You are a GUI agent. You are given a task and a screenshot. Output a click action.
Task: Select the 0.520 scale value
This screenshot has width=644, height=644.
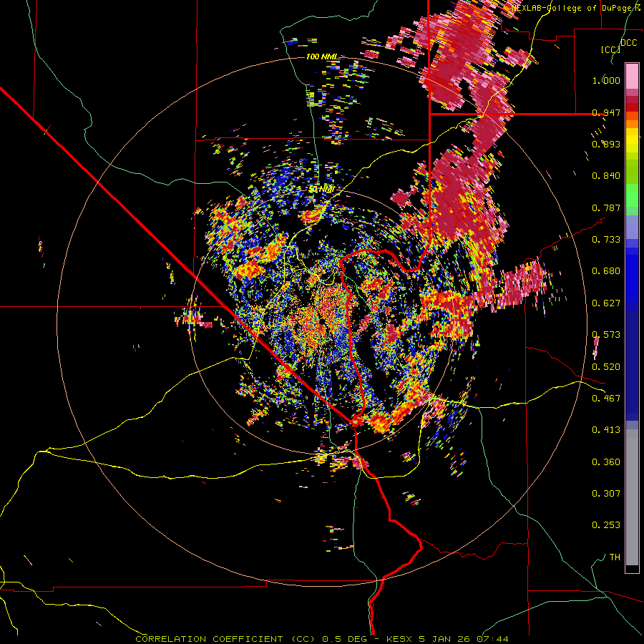pyautogui.click(x=606, y=367)
